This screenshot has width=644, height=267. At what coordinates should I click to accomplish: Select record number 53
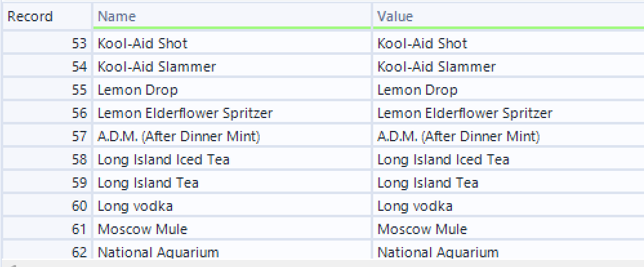coord(79,44)
